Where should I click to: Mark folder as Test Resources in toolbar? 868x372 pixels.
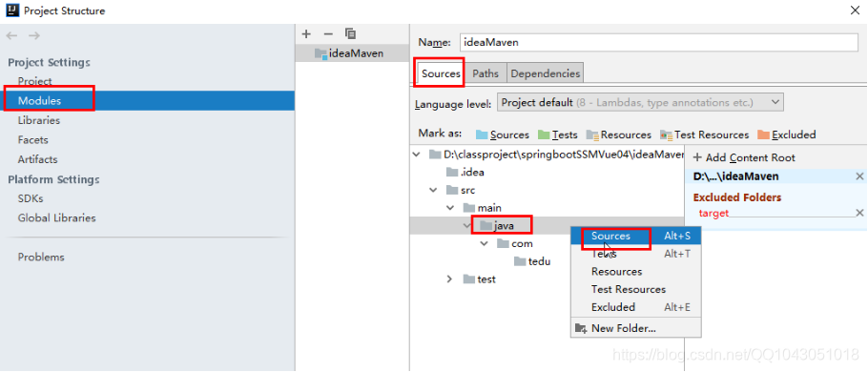pyautogui.click(x=704, y=135)
